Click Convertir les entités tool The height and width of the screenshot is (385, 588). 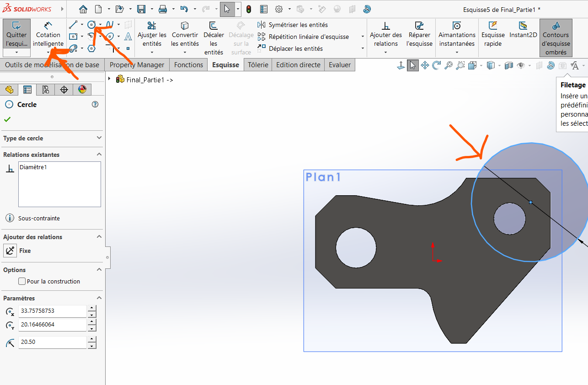(185, 34)
